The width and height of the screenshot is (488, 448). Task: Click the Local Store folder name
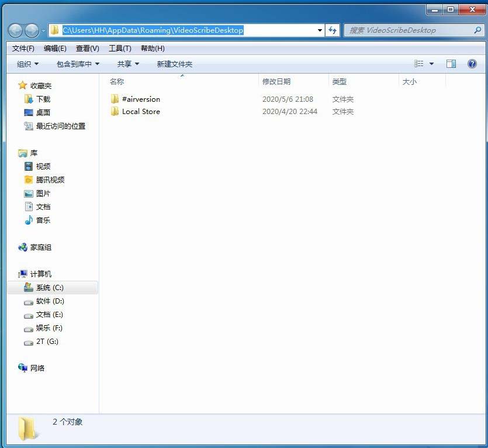coord(141,112)
